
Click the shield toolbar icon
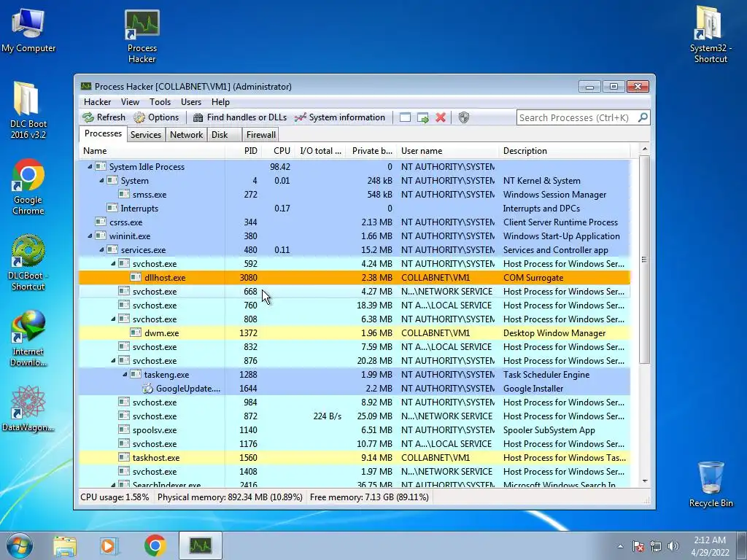pos(463,117)
